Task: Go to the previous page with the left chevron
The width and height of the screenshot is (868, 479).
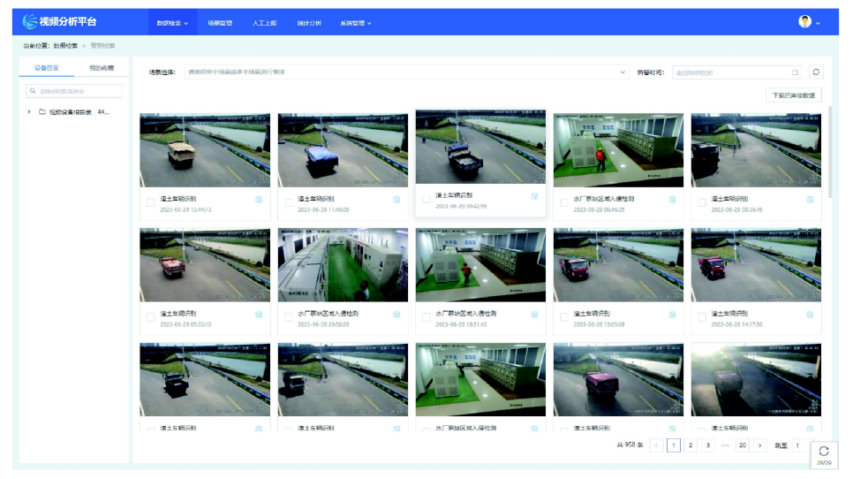Action: [x=657, y=445]
